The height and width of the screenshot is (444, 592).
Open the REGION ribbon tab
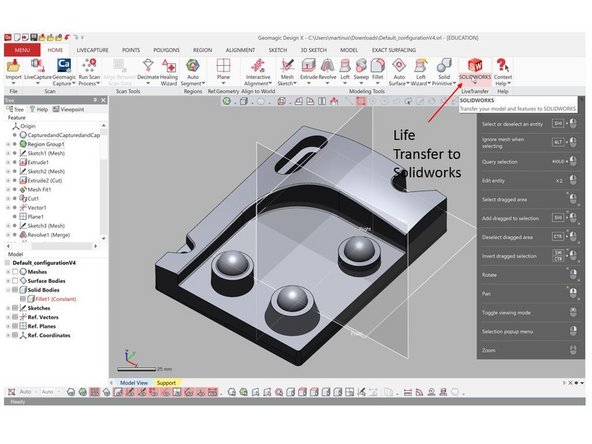(202, 50)
